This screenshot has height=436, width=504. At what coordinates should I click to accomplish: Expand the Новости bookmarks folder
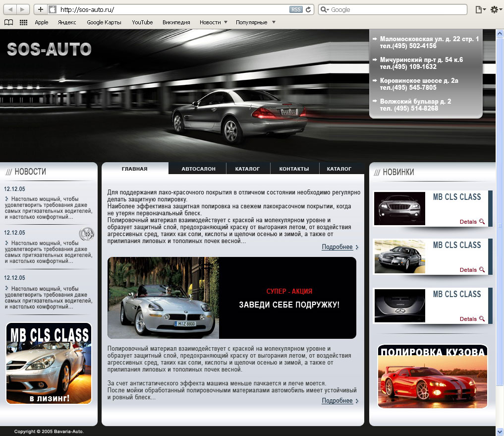pyautogui.click(x=214, y=22)
